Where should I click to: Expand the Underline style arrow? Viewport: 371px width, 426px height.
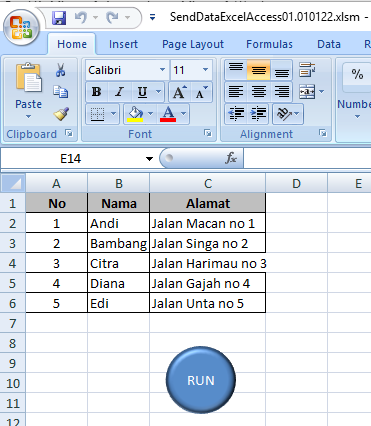159,92
